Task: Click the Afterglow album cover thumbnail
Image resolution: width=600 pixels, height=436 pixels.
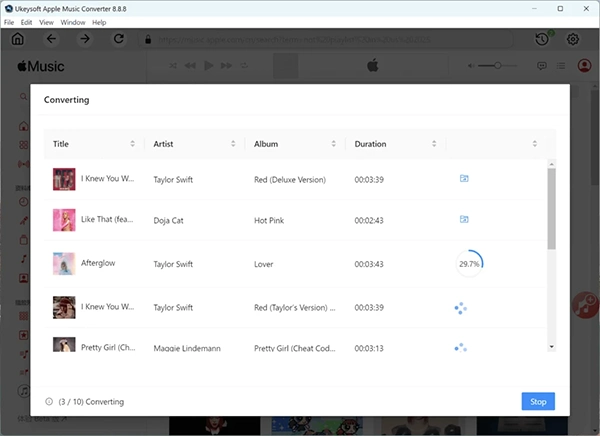Action: tap(64, 264)
